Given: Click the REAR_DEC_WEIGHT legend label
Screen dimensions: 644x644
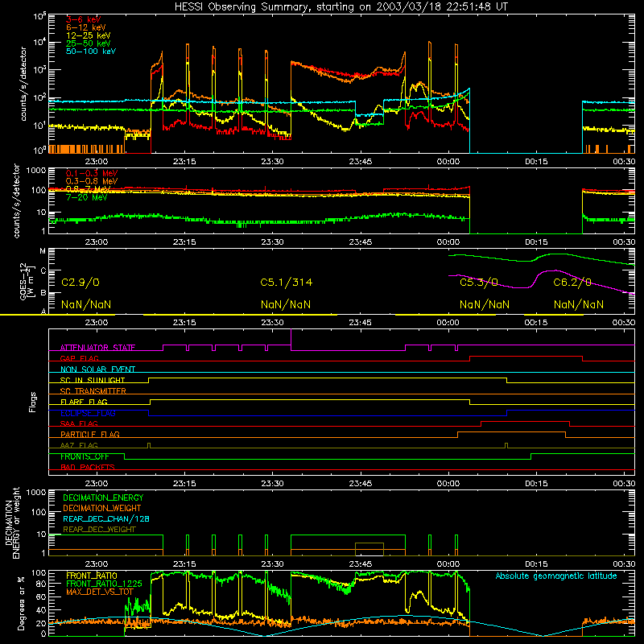Looking at the screenshot, I should click(x=99, y=530).
